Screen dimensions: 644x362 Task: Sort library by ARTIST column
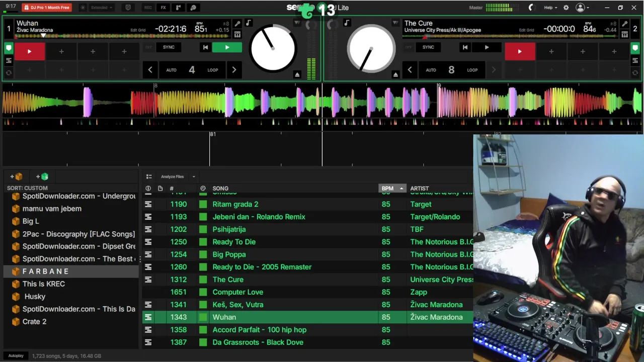(420, 189)
